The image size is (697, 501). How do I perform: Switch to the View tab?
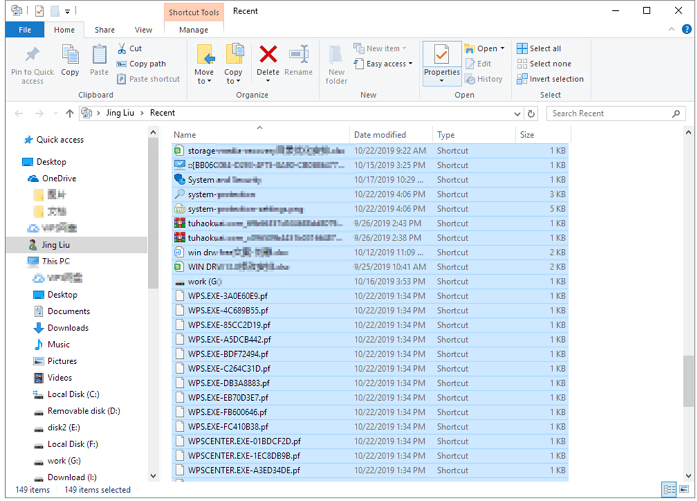(143, 30)
